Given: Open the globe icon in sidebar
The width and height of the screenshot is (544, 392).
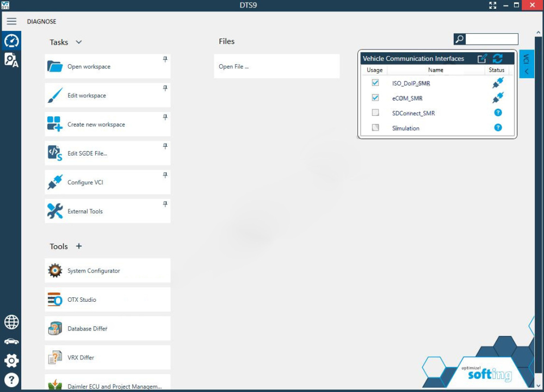Looking at the screenshot, I should click(x=11, y=322).
